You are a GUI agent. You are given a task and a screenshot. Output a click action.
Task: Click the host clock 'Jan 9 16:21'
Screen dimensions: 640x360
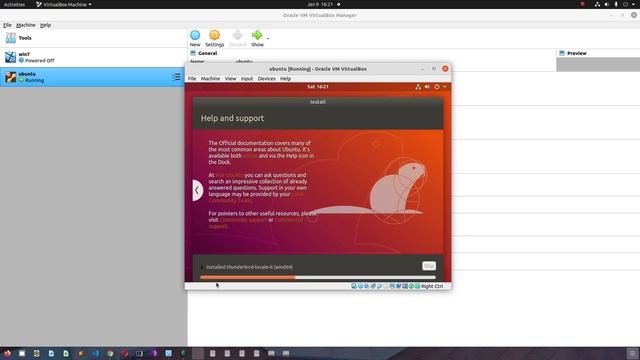[x=320, y=4]
